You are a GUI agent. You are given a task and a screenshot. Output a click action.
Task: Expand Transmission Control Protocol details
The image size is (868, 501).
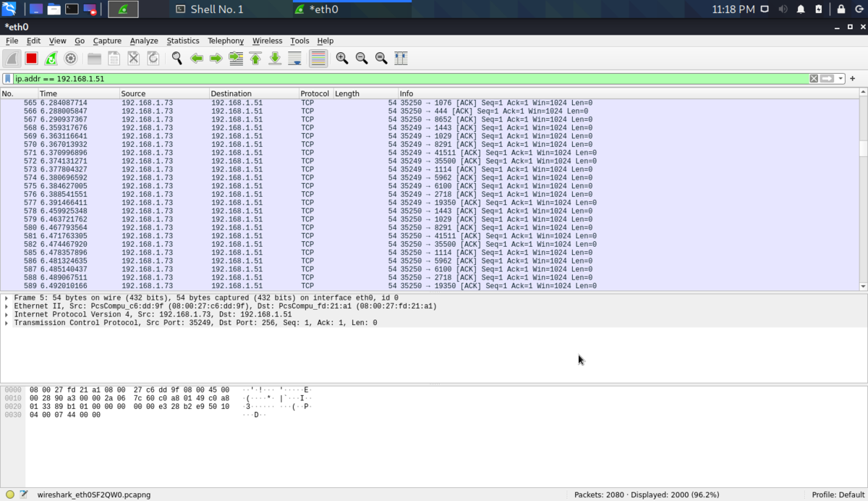pos(7,323)
